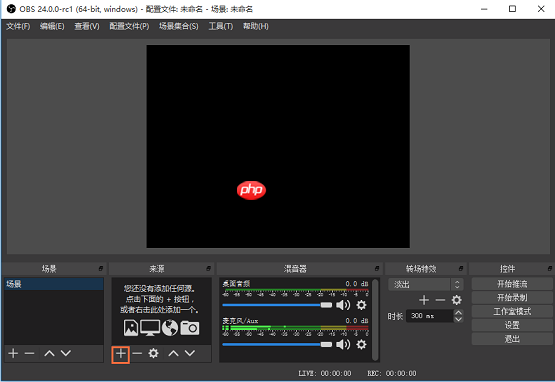Increase duration with up stepper arrow

pyautogui.click(x=458, y=313)
